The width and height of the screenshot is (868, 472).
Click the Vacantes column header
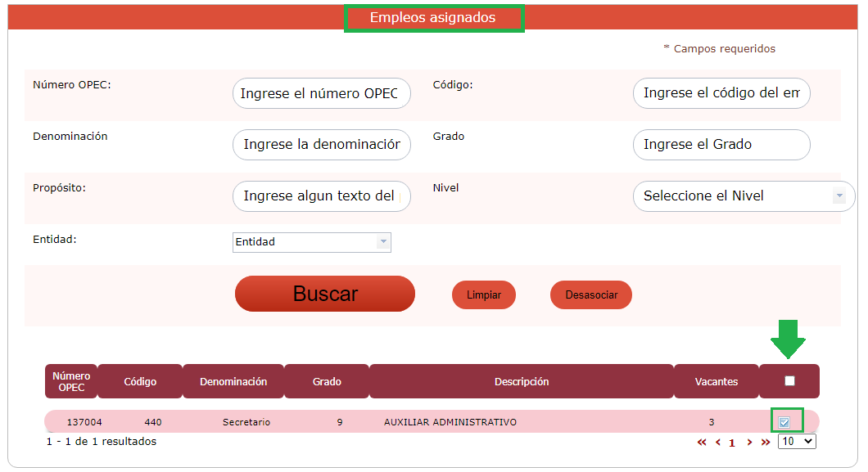pyautogui.click(x=716, y=382)
